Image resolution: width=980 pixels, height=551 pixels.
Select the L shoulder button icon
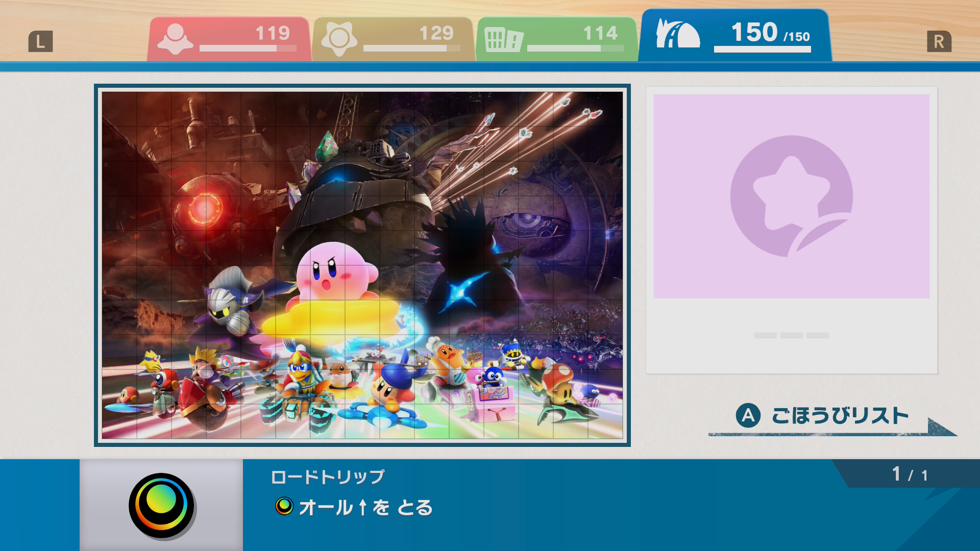point(41,41)
